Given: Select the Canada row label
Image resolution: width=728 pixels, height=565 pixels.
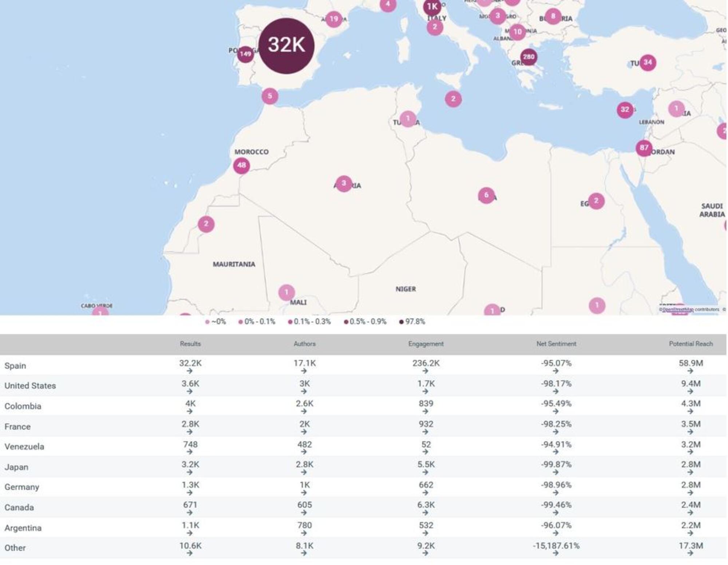Looking at the screenshot, I should pyautogui.click(x=19, y=507).
